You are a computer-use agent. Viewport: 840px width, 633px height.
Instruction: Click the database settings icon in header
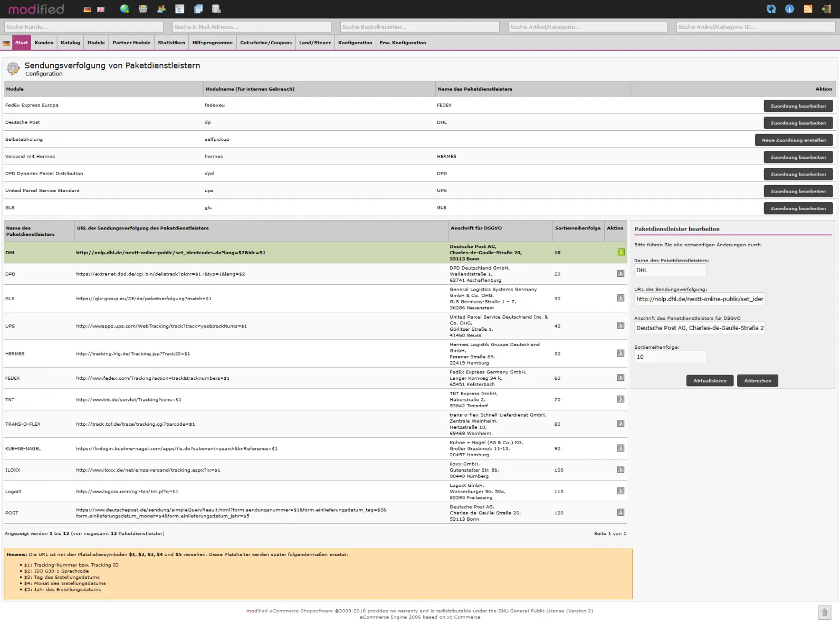[216, 9]
